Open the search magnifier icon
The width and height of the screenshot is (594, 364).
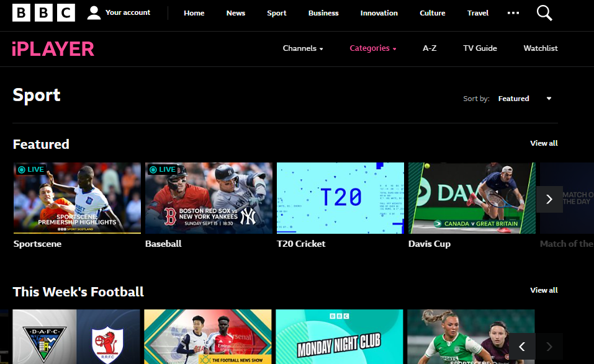click(544, 13)
